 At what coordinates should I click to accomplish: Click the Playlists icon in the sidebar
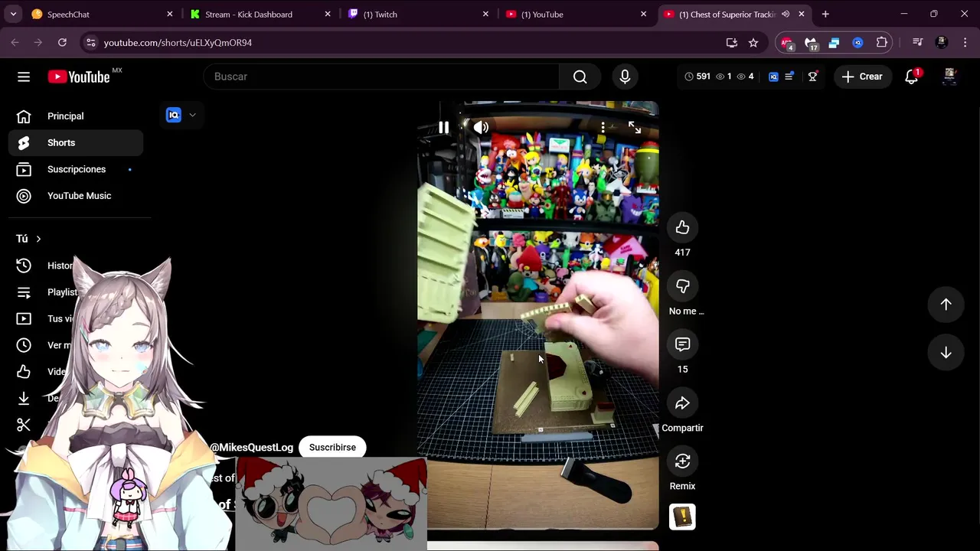point(24,292)
